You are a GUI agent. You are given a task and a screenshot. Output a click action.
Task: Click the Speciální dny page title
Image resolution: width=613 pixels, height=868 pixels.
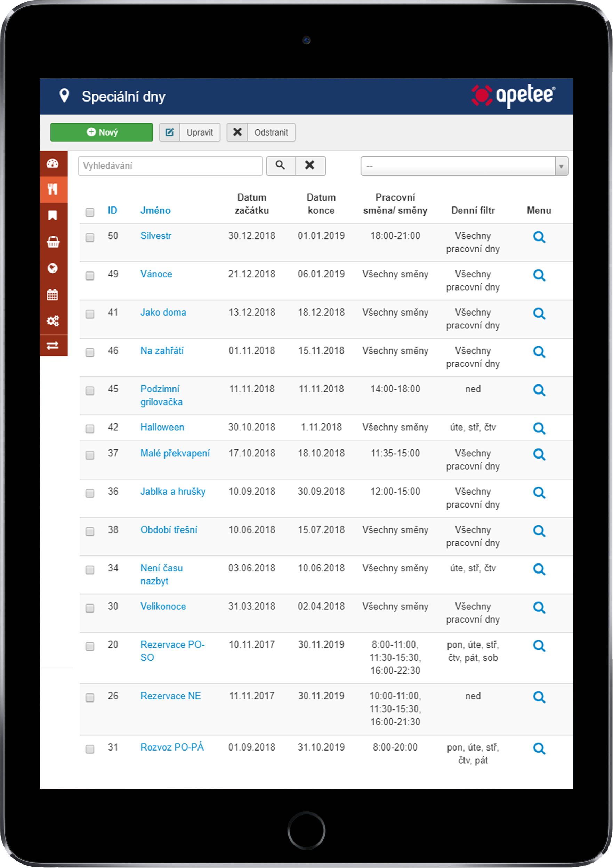tap(124, 97)
